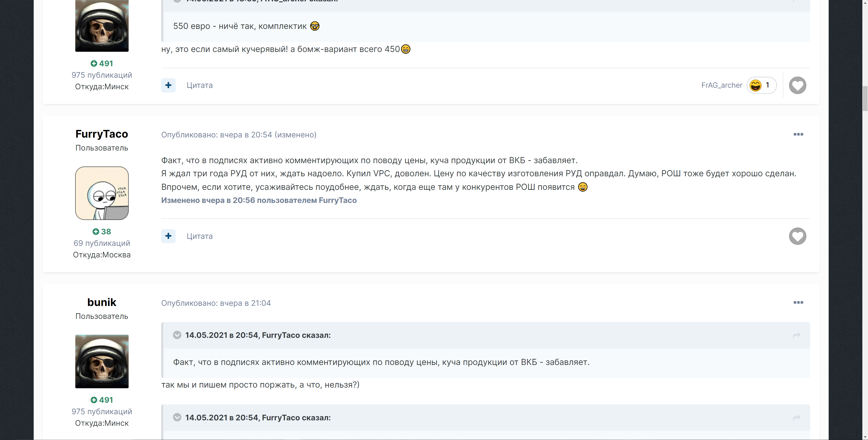Image resolution: width=868 pixels, height=440 pixels.
Task: Jump to original post from second FurryTaco quote
Action: [797, 418]
